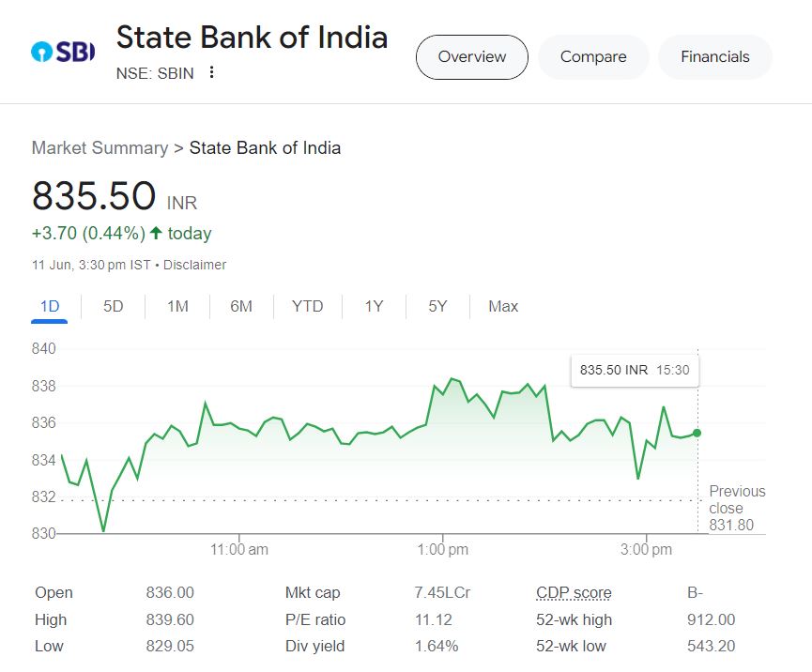Open the Disclaimer link
The width and height of the screenshot is (812, 672).
194,265
